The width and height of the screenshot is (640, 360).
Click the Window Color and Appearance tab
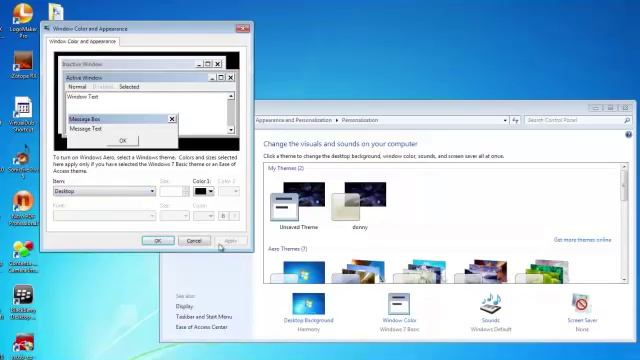[82, 41]
